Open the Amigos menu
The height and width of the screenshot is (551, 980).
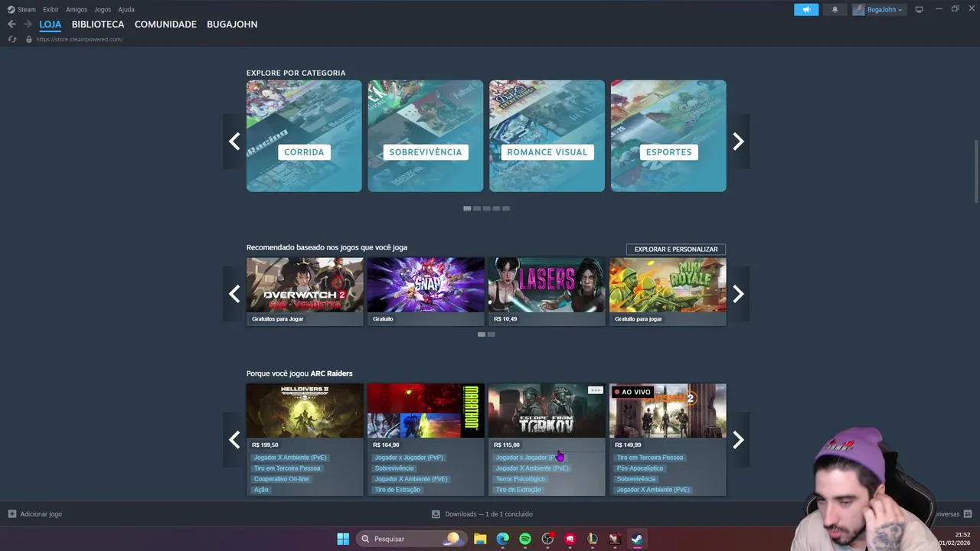pos(77,9)
